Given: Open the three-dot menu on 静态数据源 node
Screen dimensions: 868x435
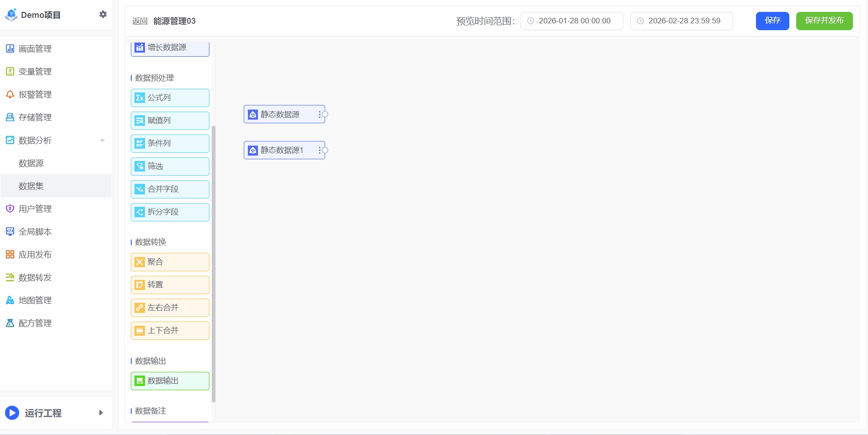Looking at the screenshot, I should pos(319,114).
